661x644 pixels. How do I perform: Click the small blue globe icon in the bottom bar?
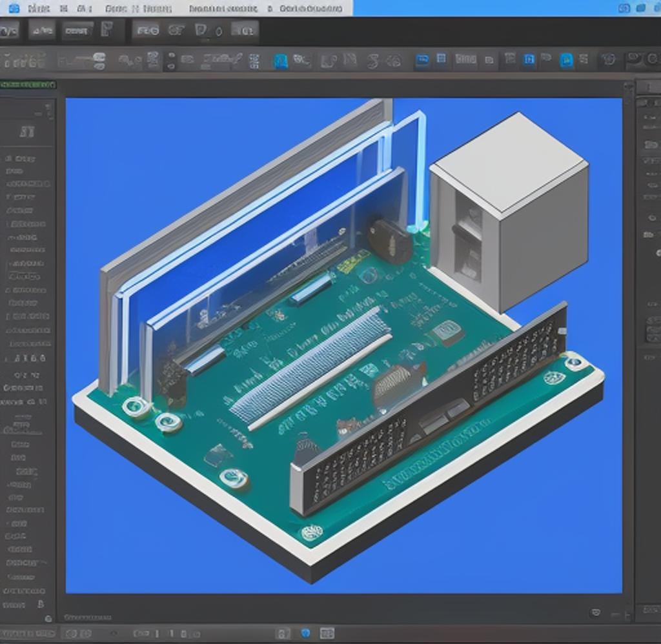pyautogui.click(x=305, y=633)
